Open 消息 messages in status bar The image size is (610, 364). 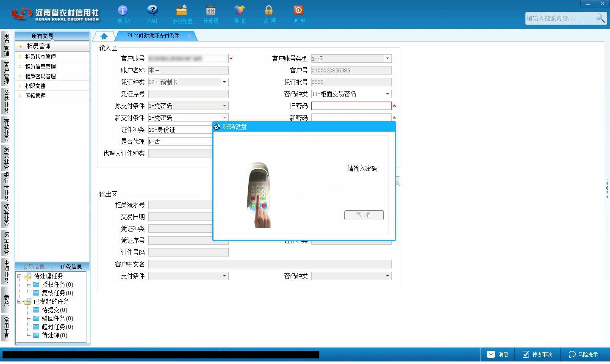pyautogui.click(x=498, y=354)
